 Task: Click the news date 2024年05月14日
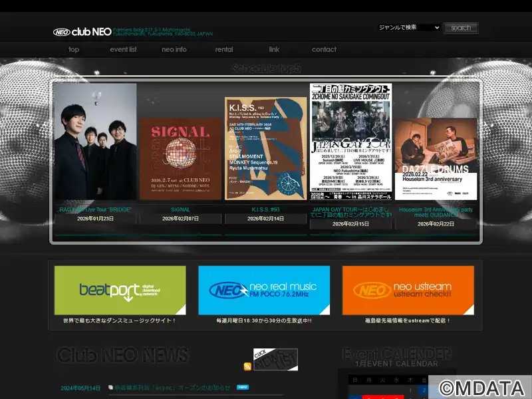[80, 388]
